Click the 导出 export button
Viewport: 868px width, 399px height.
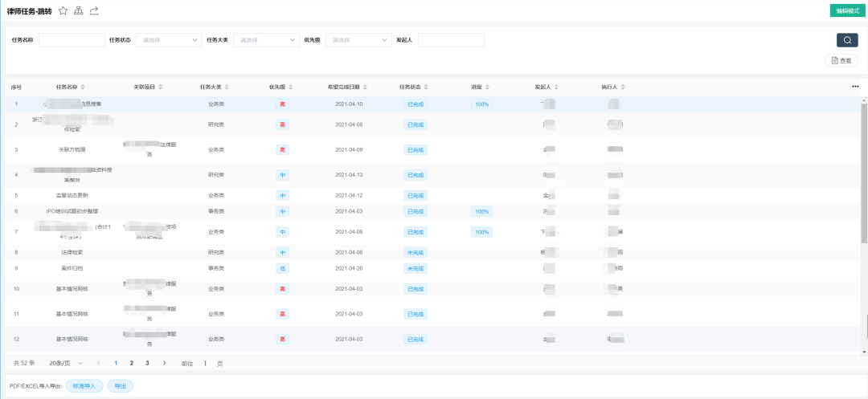click(x=120, y=386)
